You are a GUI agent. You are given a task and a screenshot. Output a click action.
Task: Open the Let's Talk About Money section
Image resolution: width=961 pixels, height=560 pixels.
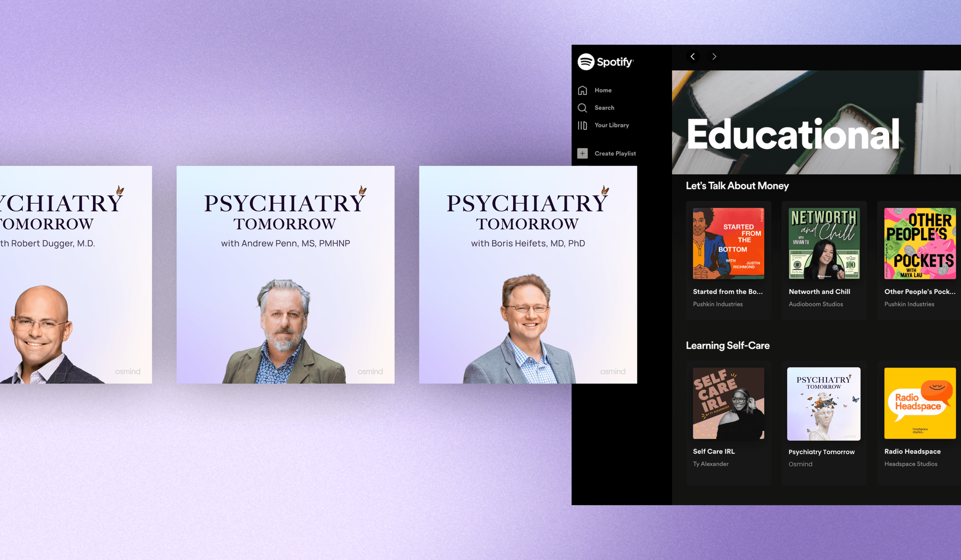[737, 186]
